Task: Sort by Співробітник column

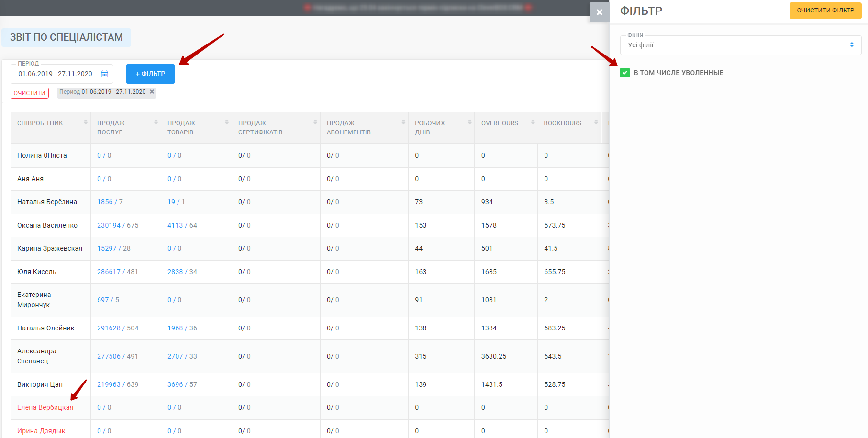Action: click(86, 122)
